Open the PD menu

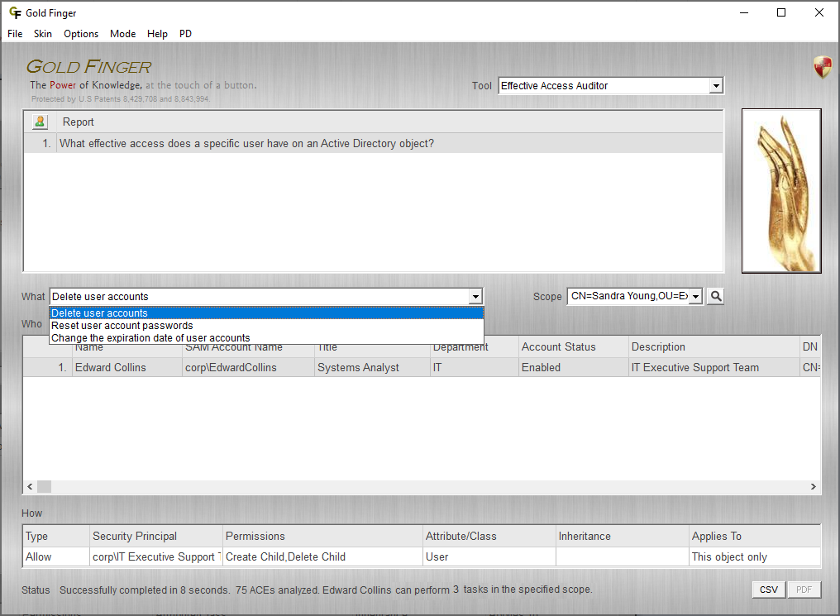pos(185,34)
